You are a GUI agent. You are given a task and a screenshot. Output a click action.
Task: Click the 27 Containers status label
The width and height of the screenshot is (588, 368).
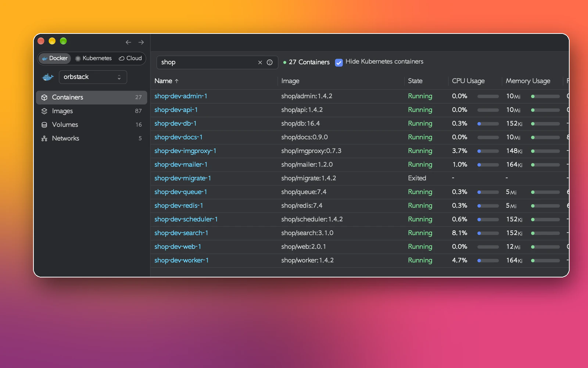click(306, 62)
